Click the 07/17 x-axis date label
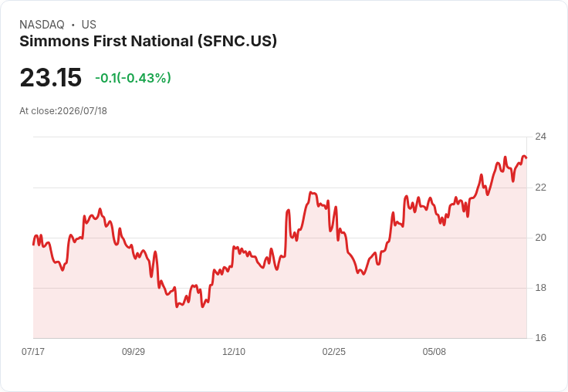The height and width of the screenshot is (392, 568). [33, 351]
